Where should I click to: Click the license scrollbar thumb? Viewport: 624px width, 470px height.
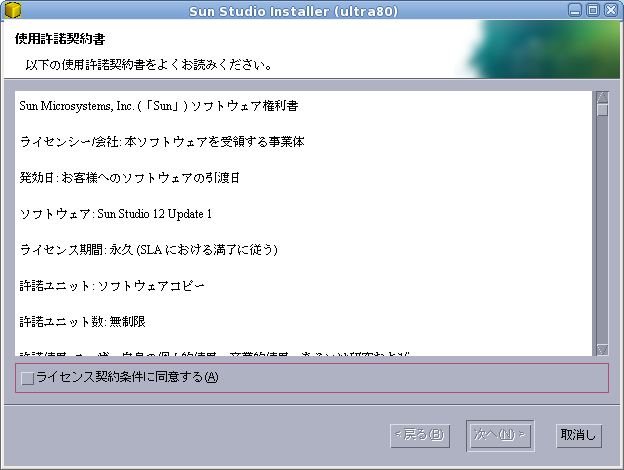603,110
